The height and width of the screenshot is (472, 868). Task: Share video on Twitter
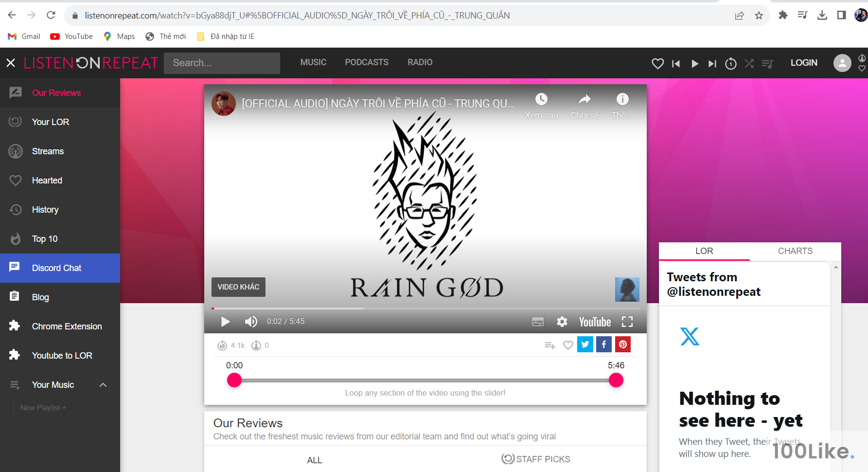pos(585,345)
